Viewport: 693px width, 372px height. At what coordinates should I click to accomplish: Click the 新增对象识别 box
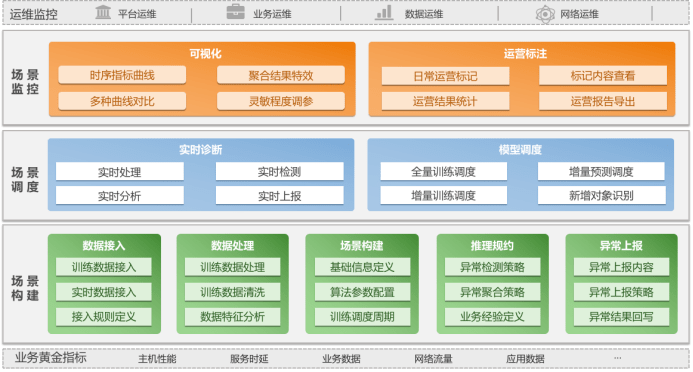pos(602,195)
